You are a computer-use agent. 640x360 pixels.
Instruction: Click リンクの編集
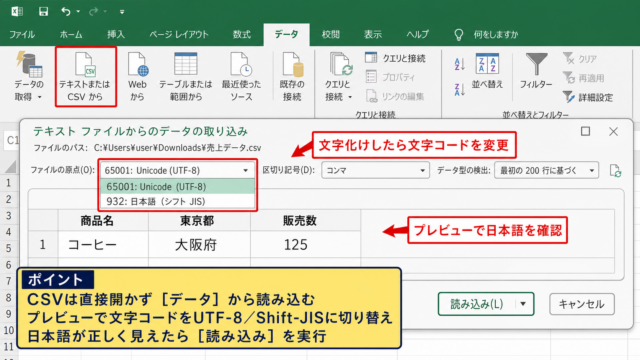click(395, 96)
